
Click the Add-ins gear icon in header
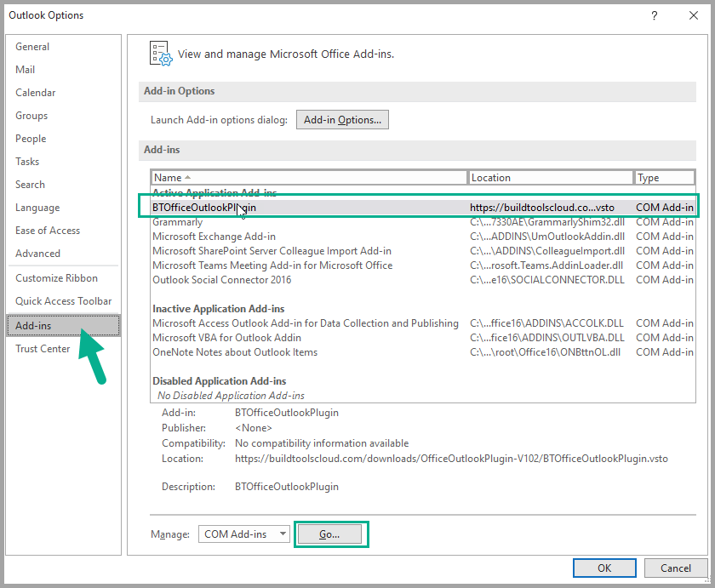[160, 53]
